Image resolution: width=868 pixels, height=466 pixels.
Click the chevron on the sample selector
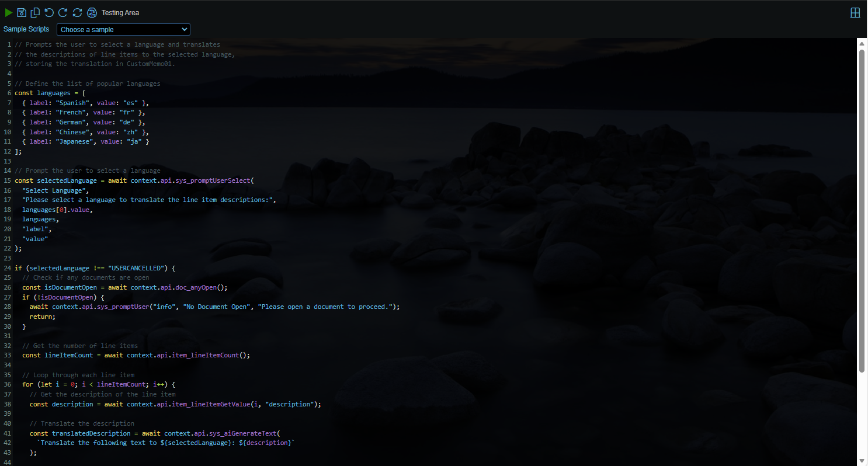click(x=185, y=29)
